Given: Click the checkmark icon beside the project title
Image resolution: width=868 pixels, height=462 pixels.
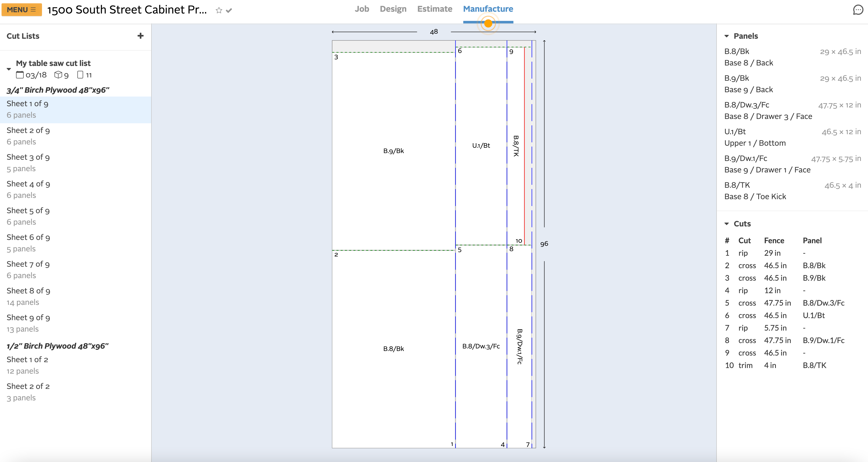Looking at the screenshot, I should [x=229, y=10].
